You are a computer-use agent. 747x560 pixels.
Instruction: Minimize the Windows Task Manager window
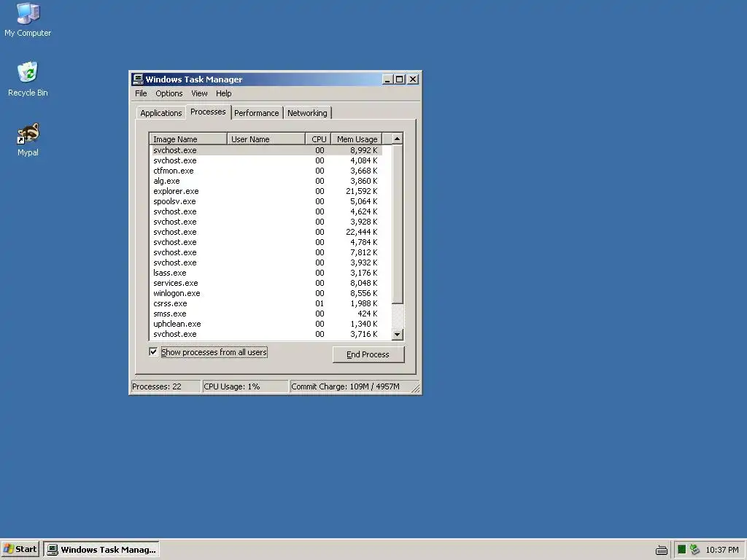pyautogui.click(x=387, y=79)
